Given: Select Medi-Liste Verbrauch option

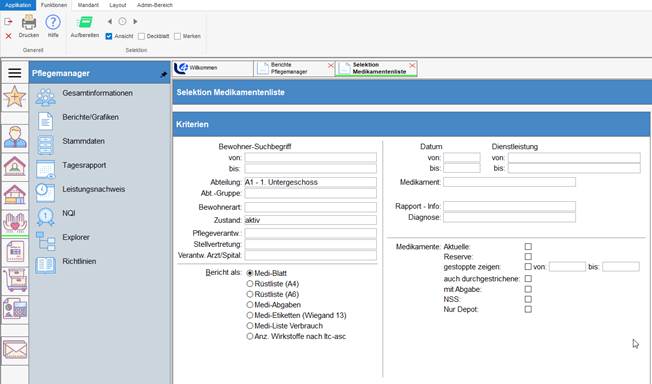Looking at the screenshot, I should pos(250,326).
